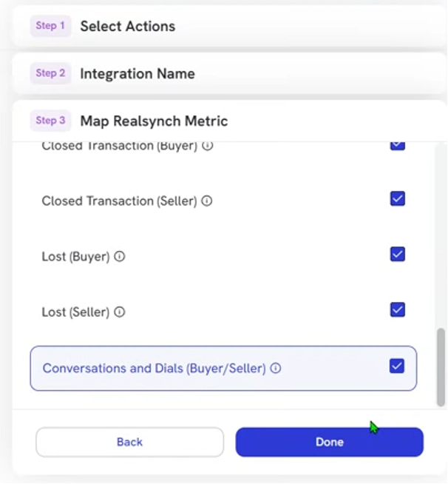Click the Step 1 badge

point(50,26)
